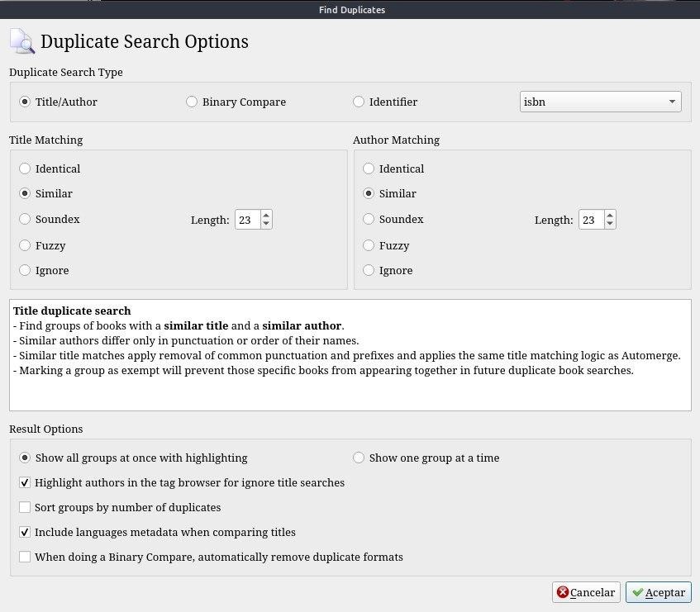The image size is (700, 612).
Task: Click the Title Matching Length value field
Action: 247,220
